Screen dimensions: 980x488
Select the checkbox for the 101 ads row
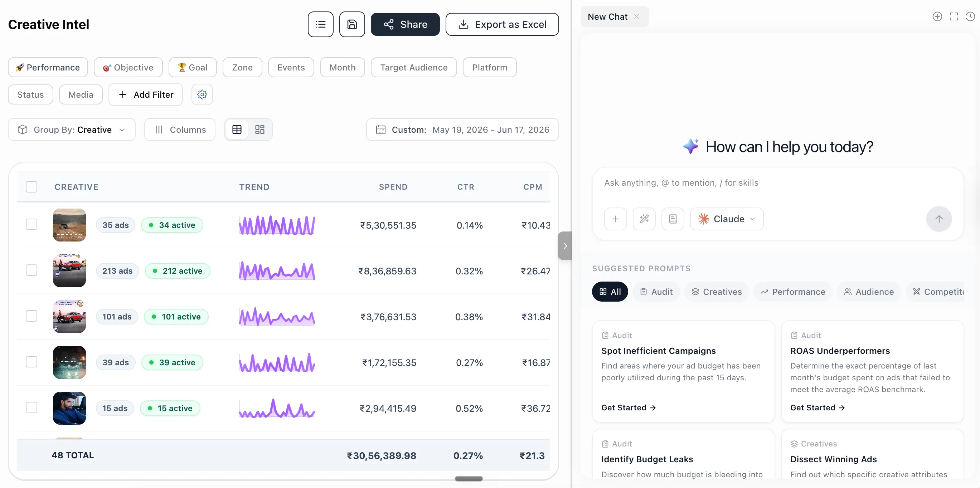(x=31, y=316)
